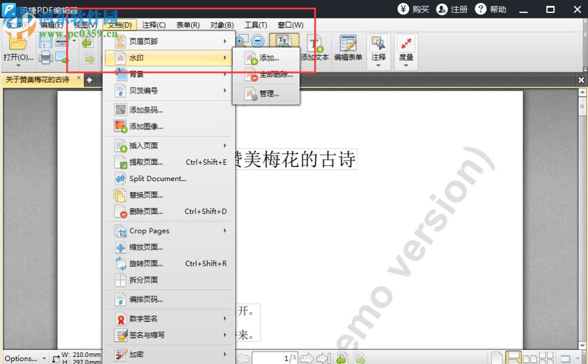The height and width of the screenshot is (364, 588).
Task: Enable two-page side-by-side layout
Action: [529, 358]
